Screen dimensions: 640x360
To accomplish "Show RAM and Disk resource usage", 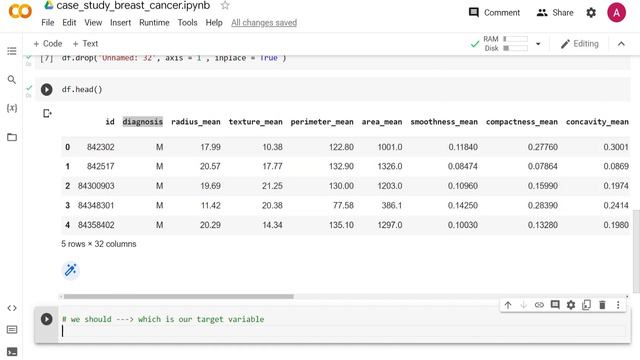I will point(505,44).
